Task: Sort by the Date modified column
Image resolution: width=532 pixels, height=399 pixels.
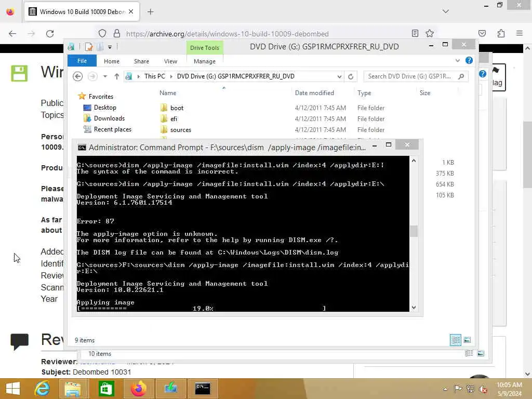Action: [314, 93]
